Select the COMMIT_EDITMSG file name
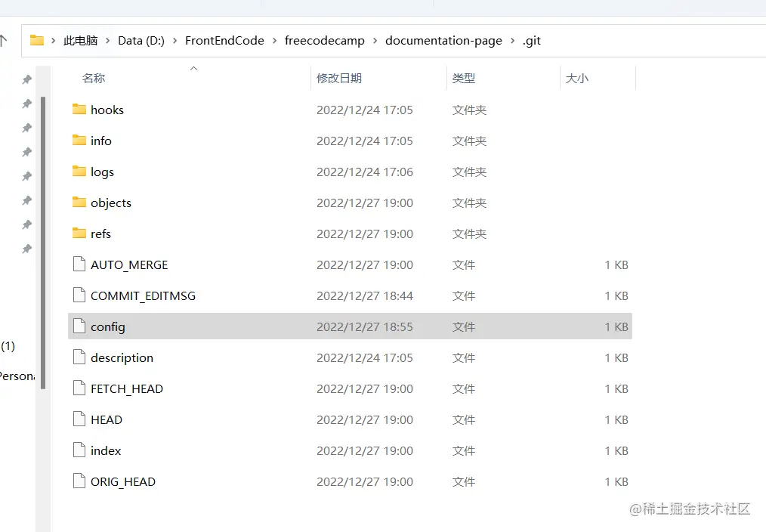This screenshot has width=766, height=532. pos(143,296)
